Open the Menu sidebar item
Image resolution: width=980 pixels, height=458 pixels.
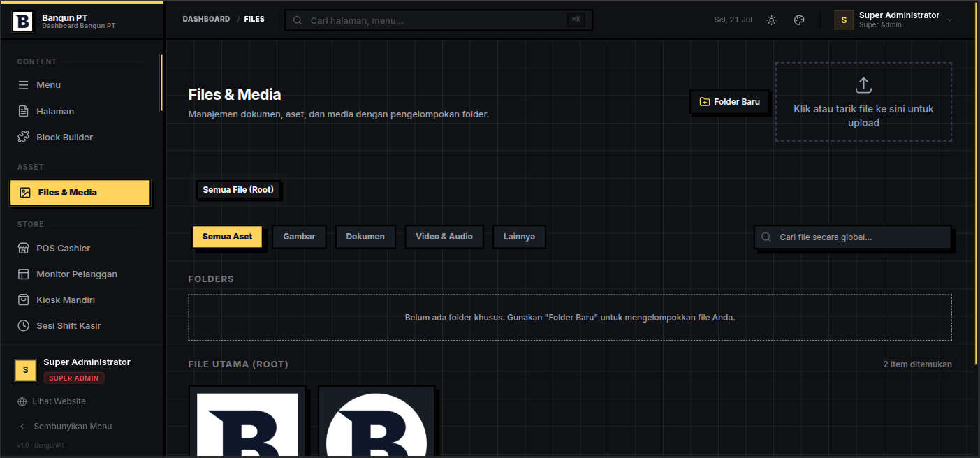[81, 85]
